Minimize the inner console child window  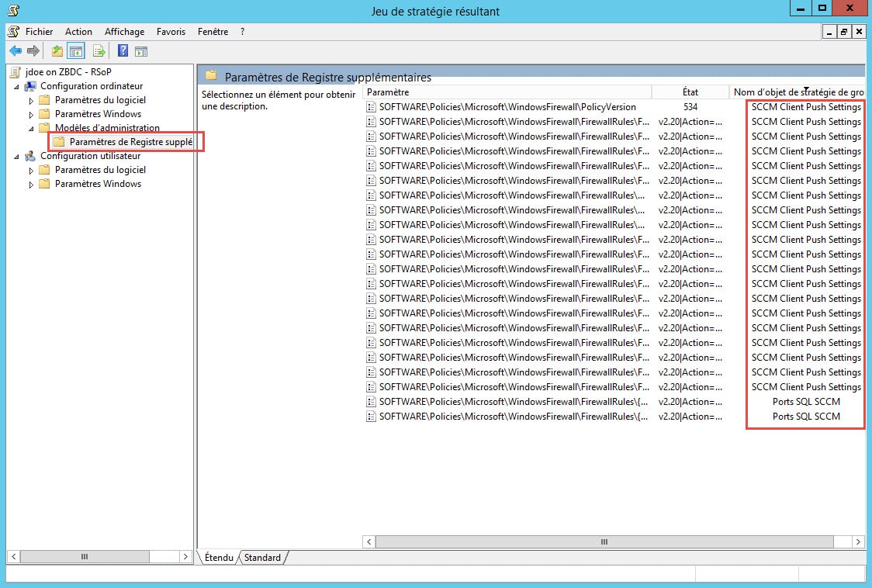(829, 32)
